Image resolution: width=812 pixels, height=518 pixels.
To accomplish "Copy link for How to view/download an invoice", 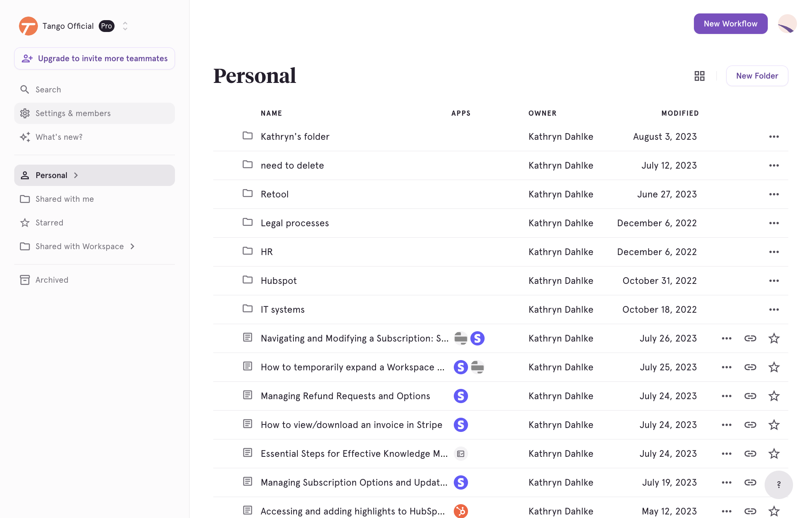I will tap(750, 425).
